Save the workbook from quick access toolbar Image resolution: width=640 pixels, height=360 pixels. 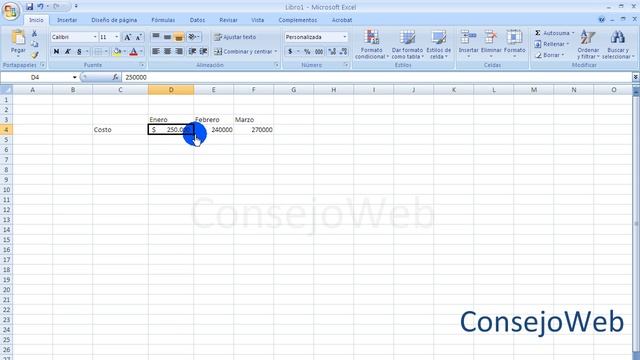pos(29,7)
